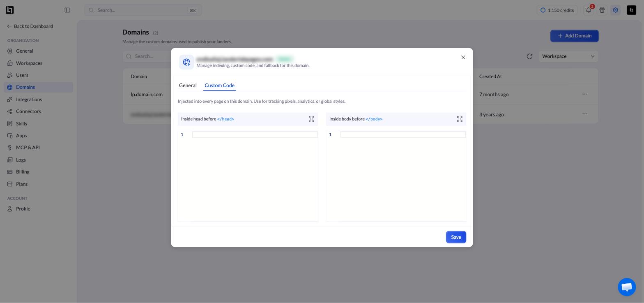Refresh the domains list
This screenshot has height=303, width=644.
(x=529, y=56)
